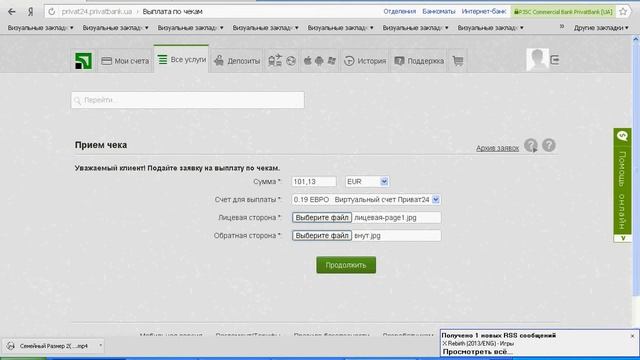Focus the Перейти search field
Image resolution: width=640 pixels, height=360 pixels.
(x=188, y=100)
